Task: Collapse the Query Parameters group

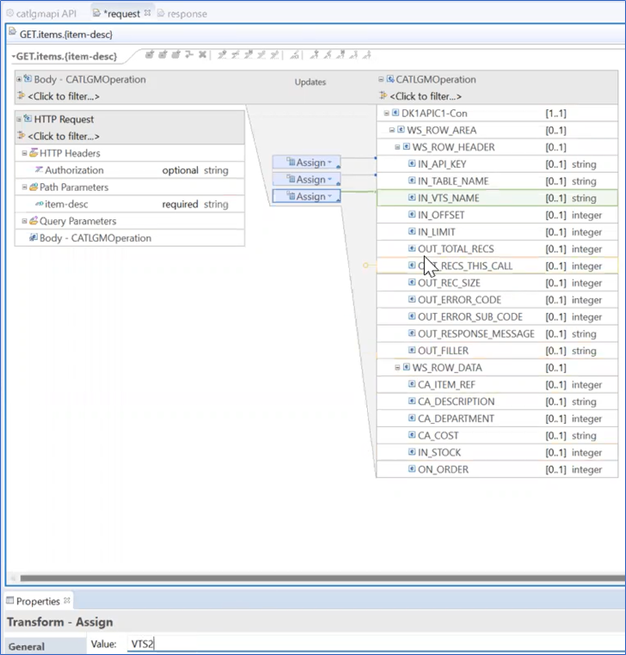Action: click(x=25, y=221)
